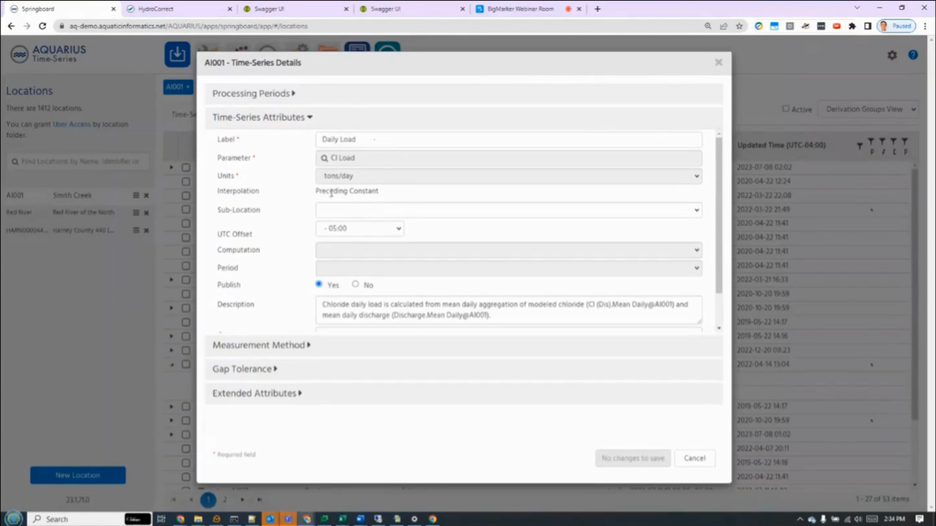Bookmark this page with star icon
Screen dimensions: 936x526
739,26
